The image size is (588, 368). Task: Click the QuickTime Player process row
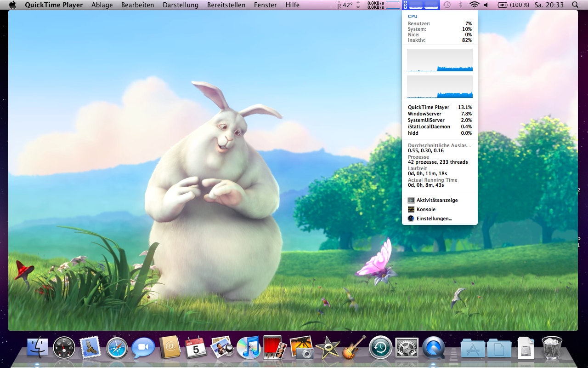coord(440,107)
